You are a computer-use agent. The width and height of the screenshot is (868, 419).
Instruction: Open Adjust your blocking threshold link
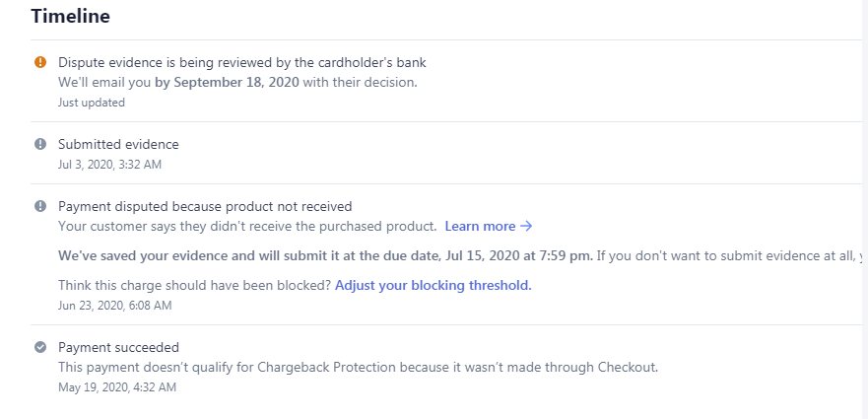coord(433,285)
